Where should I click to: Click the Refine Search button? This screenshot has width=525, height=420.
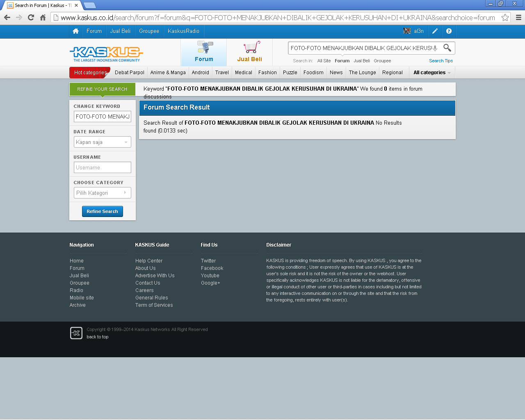pyautogui.click(x=103, y=211)
